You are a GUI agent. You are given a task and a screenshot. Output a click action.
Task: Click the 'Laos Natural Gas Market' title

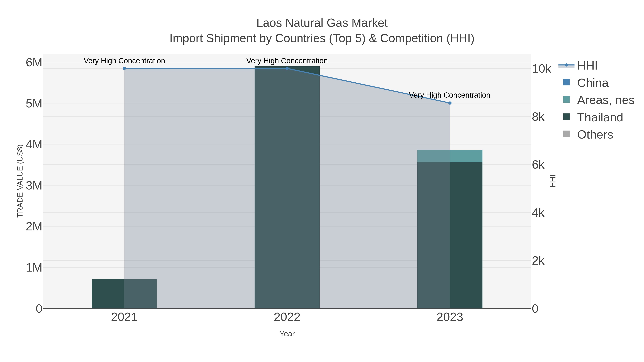click(322, 23)
